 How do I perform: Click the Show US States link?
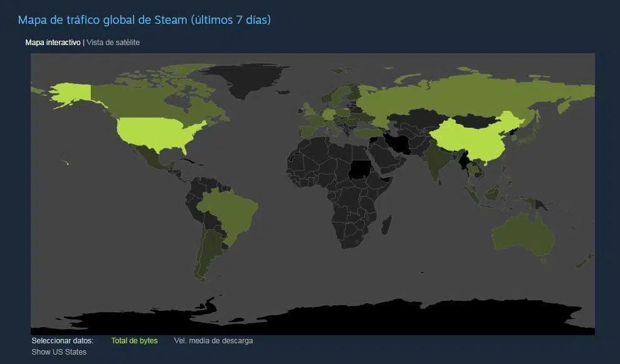(59, 351)
